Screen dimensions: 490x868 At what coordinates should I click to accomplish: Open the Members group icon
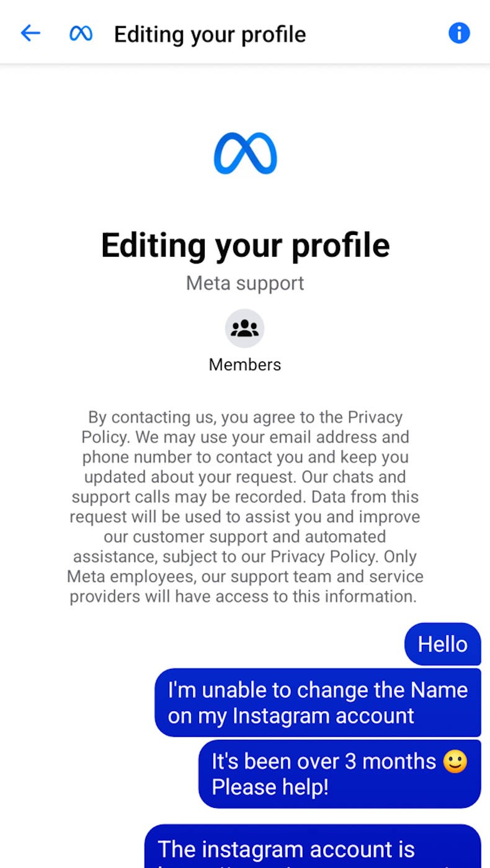244,328
